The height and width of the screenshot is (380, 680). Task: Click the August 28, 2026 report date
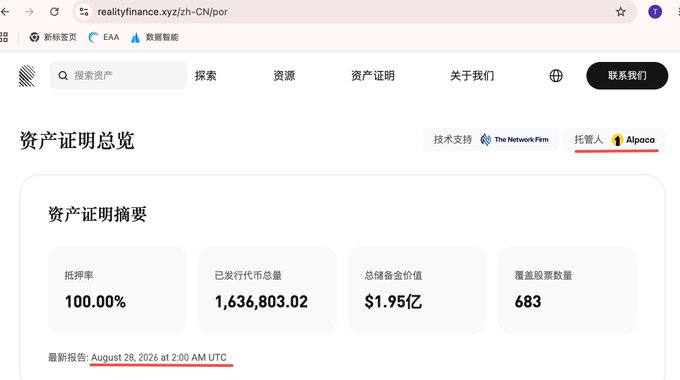(x=159, y=357)
